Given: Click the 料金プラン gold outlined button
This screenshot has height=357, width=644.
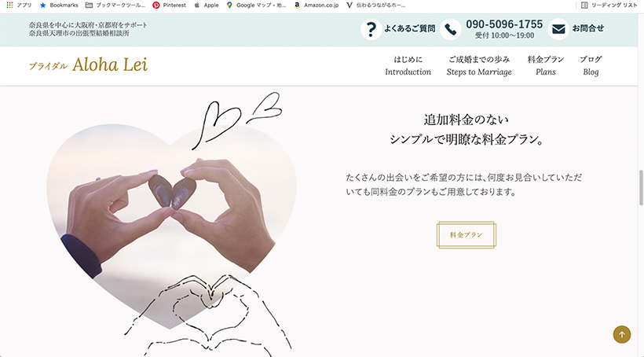Looking at the screenshot, I should tap(467, 235).
